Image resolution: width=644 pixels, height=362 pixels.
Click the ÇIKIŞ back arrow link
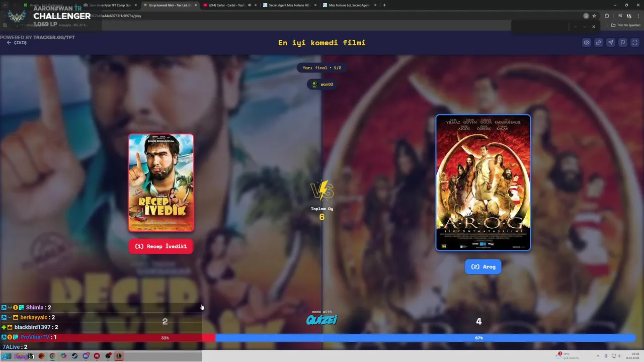pos(17,43)
